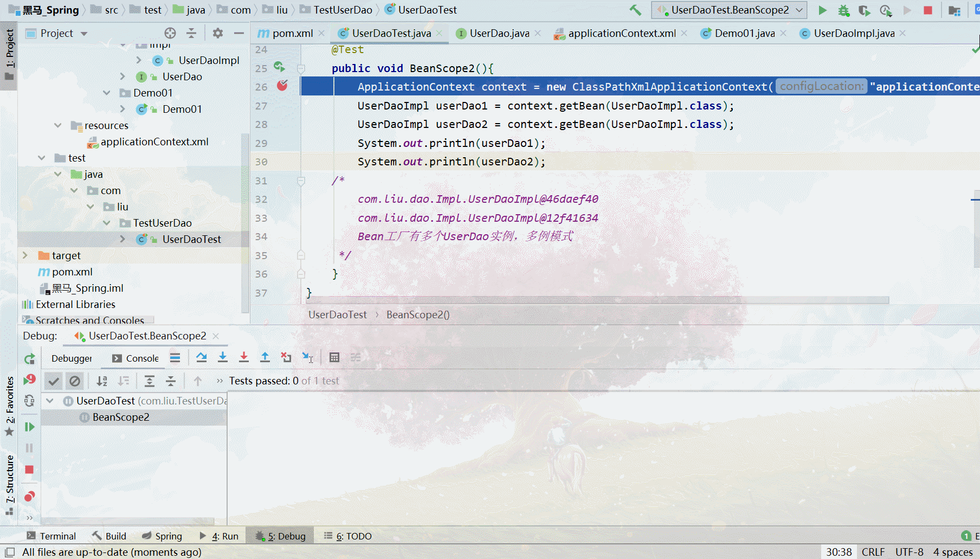The height and width of the screenshot is (559, 980).
Task: Rerun the debug session icon
Action: click(x=29, y=358)
